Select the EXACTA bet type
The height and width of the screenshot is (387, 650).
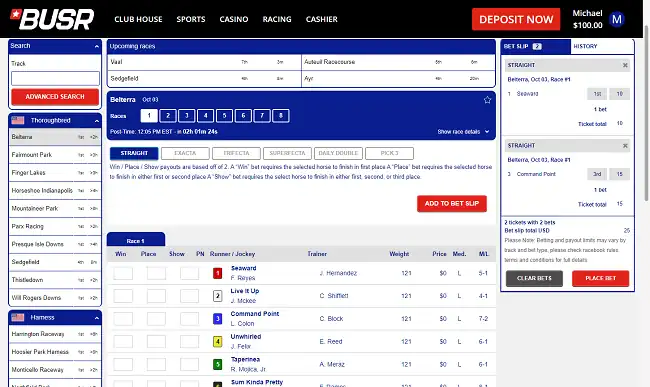point(185,153)
